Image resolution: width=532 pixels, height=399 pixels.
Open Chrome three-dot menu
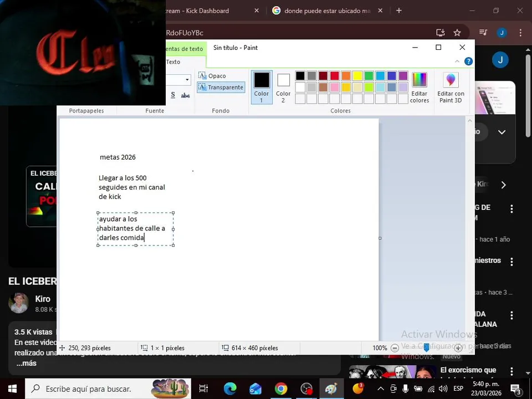pos(520,33)
